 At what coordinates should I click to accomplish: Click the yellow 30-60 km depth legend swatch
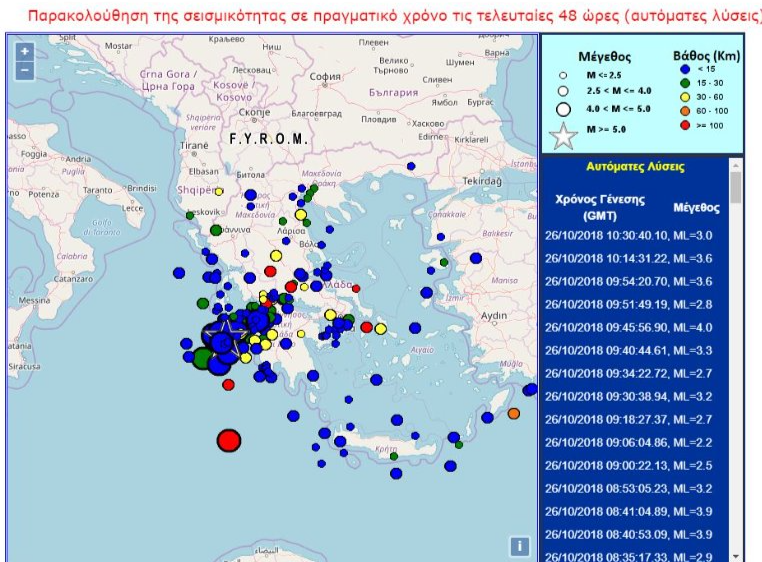[685, 97]
